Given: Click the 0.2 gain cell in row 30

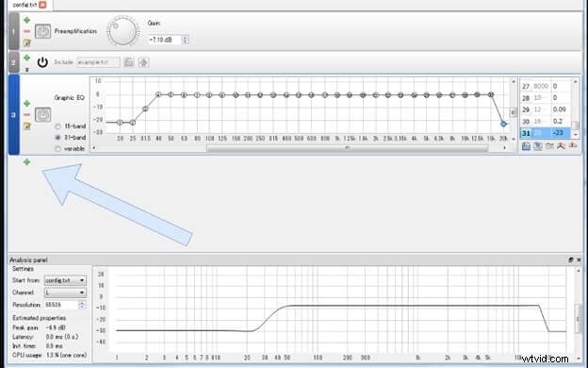Looking at the screenshot, I should [x=561, y=122].
